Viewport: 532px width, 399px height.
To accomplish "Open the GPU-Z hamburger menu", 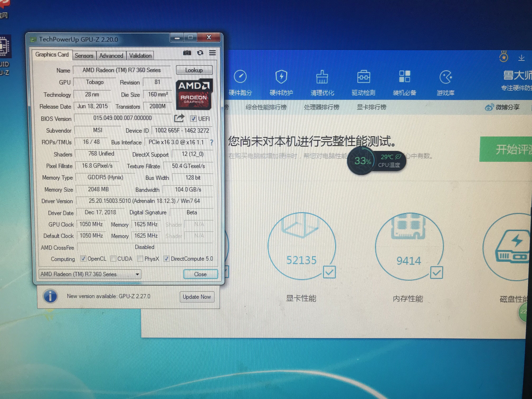I will 212,53.
